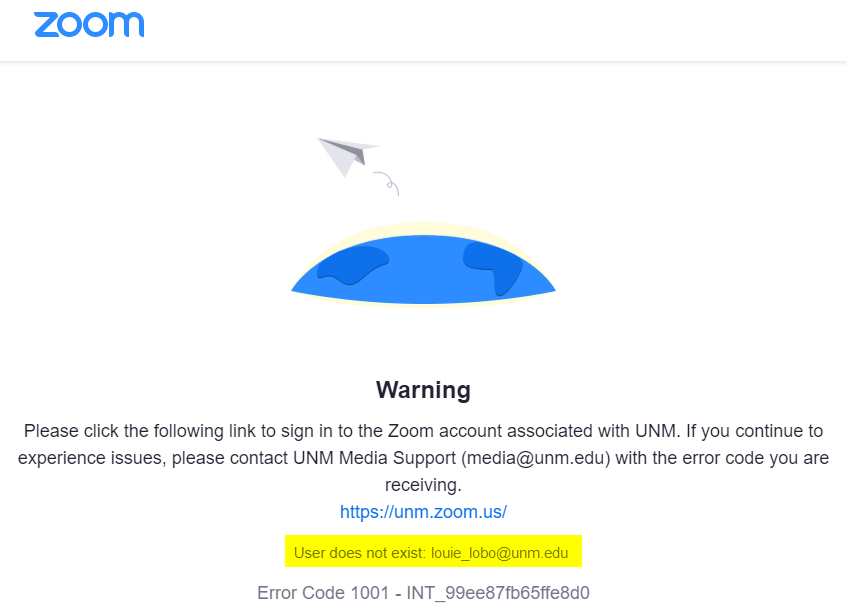Click the "experience issues" phrase
Viewport: 846px width, 615px height.
(x=84, y=459)
